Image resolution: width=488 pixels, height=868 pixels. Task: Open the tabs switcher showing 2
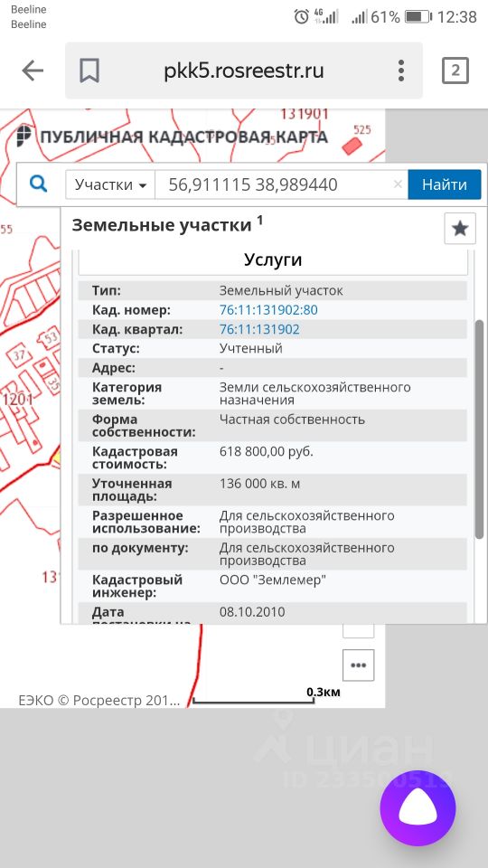point(455,71)
